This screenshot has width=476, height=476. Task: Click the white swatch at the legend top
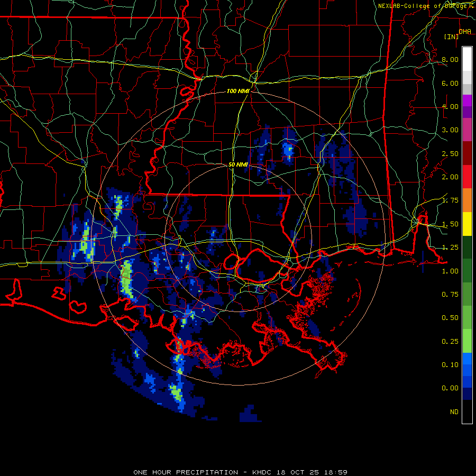(467, 59)
